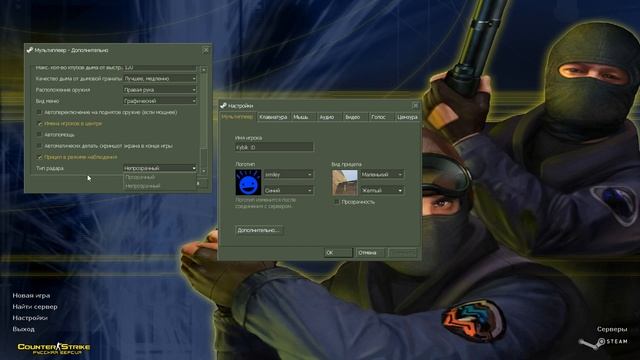
Task: Click the scroll up arrow in advanced options
Action: coord(204,70)
